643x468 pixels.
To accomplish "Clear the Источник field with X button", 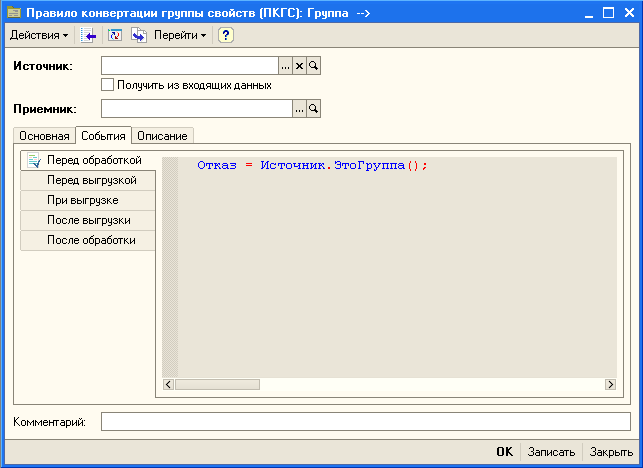I will (299, 66).
